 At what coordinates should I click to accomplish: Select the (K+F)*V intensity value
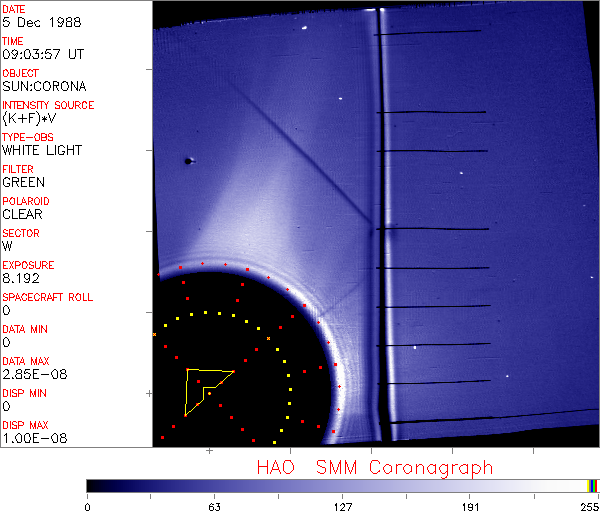point(29,118)
